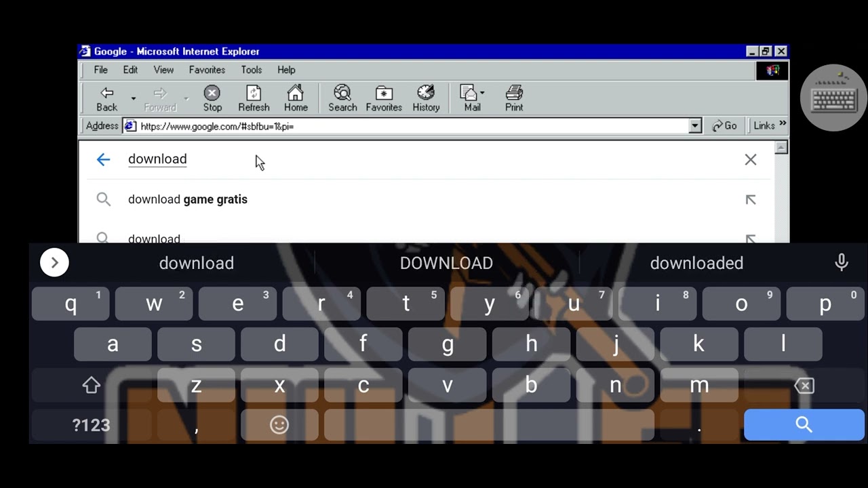Tap the spacebar key
The height and width of the screenshot is (488, 868).
tap(489, 425)
